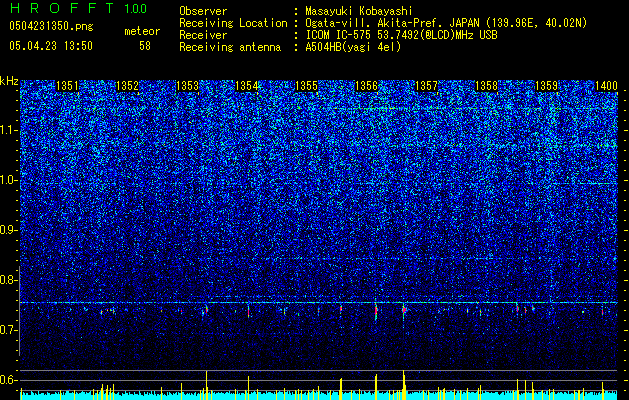Click frequency axis label 0.9

pyautogui.click(x=8, y=230)
